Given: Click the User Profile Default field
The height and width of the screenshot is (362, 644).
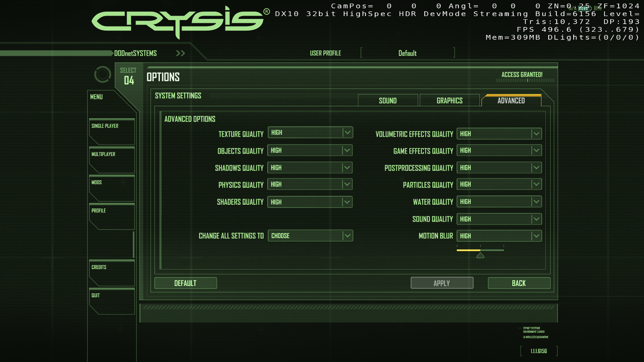Looking at the screenshot, I should [408, 53].
